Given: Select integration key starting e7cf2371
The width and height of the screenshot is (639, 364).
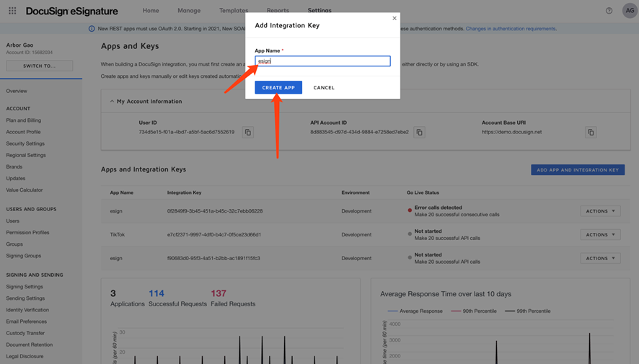Looking at the screenshot, I should [214, 234].
